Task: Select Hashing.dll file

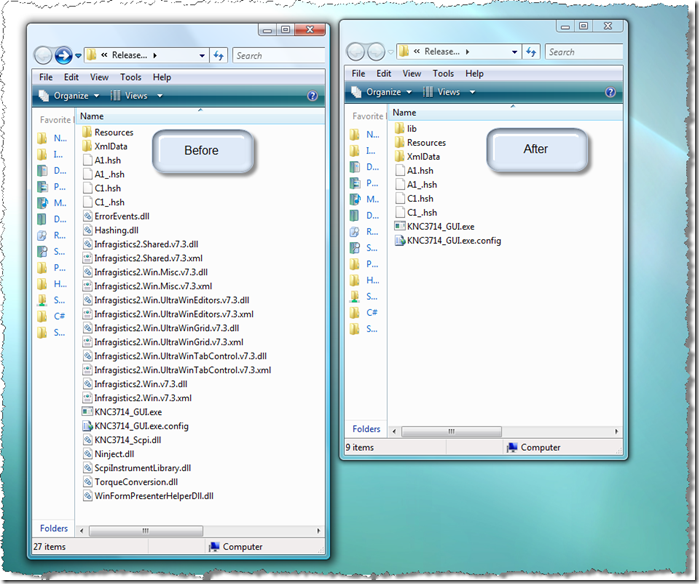Action: point(111,230)
